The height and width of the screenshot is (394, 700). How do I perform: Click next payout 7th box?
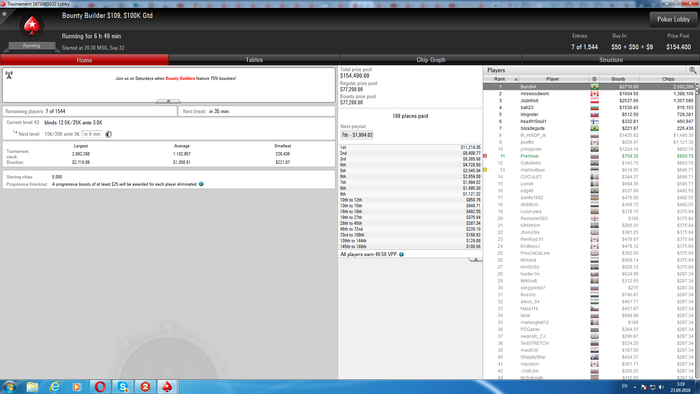(x=357, y=135)
